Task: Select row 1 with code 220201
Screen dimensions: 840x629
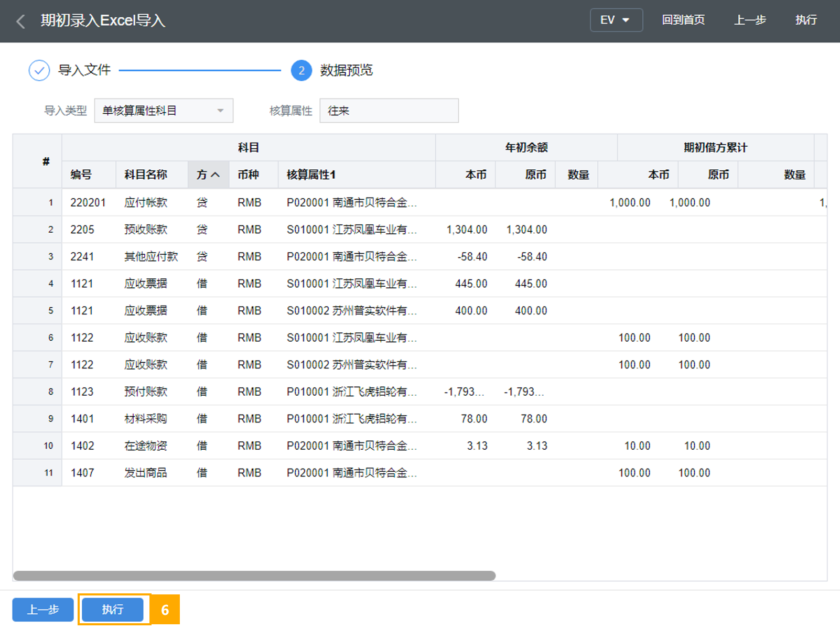Action: tap(88, 203)
